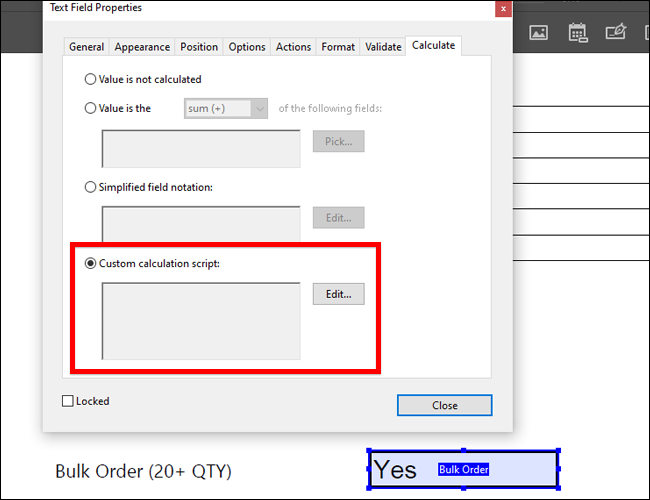This screenshot has width=650, height=500.
Task: Switch to the Format tab
Action: point(338,47)
